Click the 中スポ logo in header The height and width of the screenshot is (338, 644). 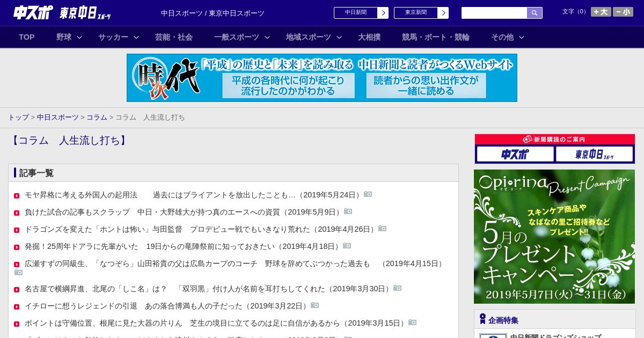tap(33, 12)
